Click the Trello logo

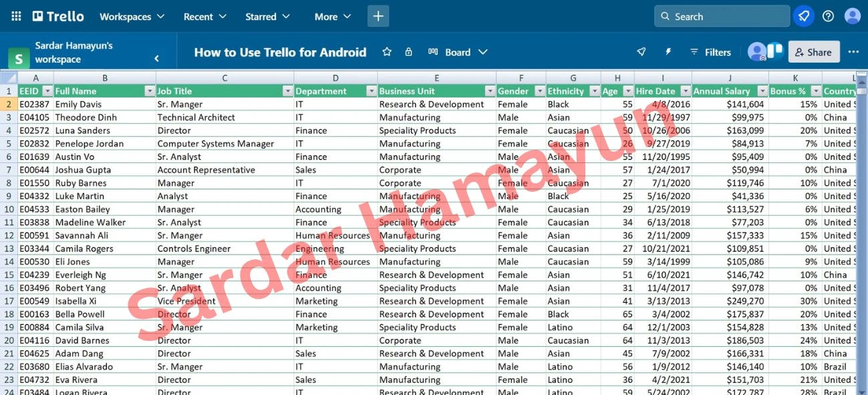58,16
